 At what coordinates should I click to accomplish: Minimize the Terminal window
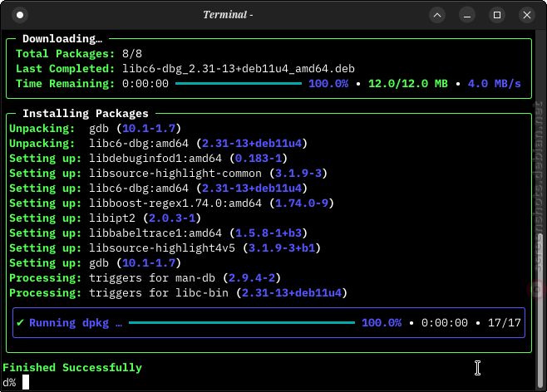point(467,15)
